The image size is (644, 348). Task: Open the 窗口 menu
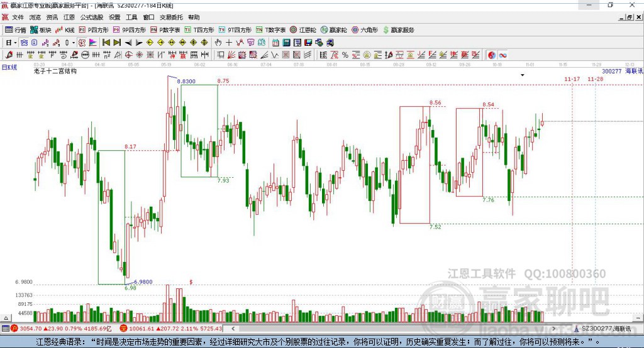[148, 17]
